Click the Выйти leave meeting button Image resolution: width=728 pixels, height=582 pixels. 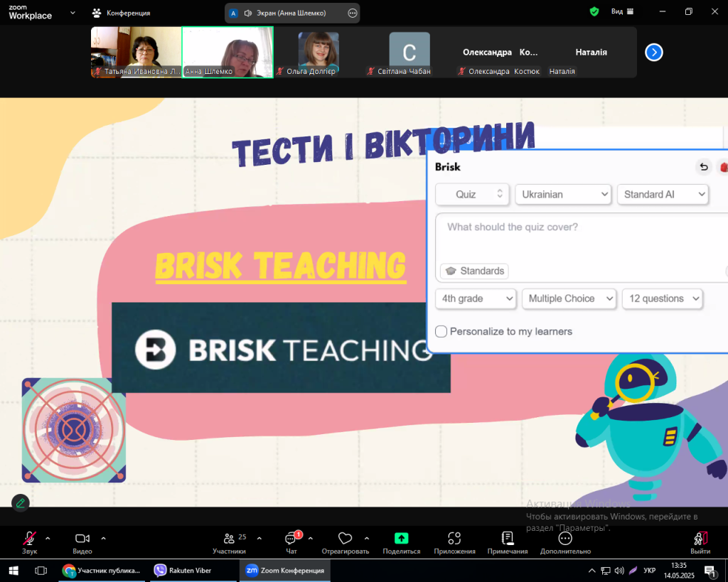click(700, 542)
